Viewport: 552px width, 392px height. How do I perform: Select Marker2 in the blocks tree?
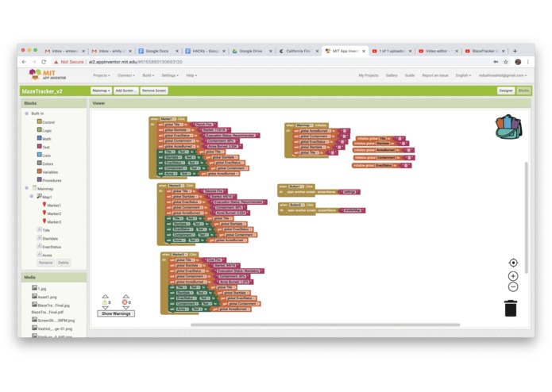click(52, 213)
